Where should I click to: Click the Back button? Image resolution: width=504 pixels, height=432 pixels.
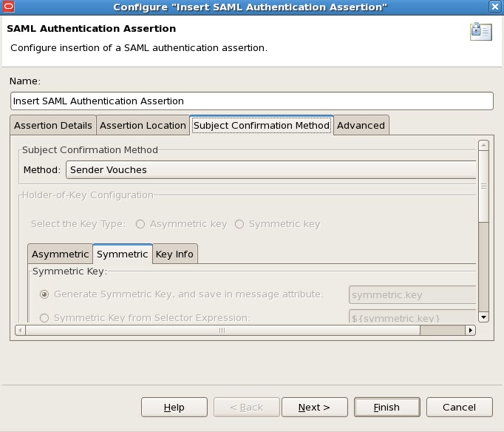pos(247,408)
